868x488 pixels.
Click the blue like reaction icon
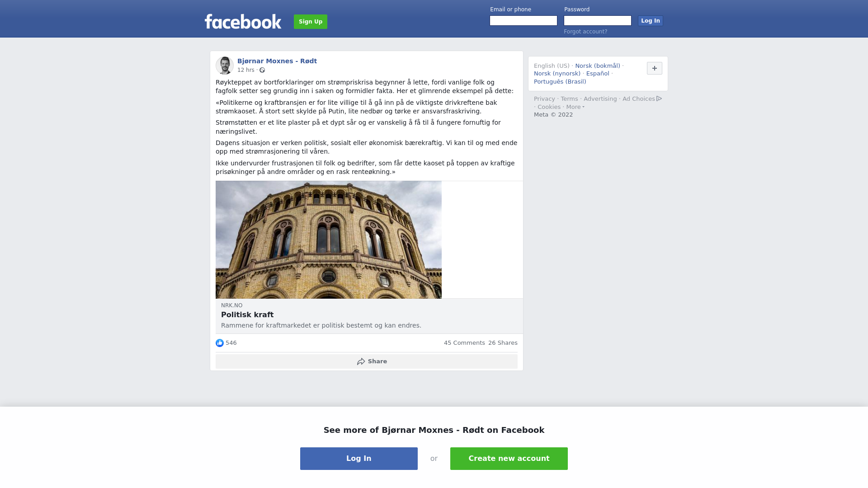(220, 343)
